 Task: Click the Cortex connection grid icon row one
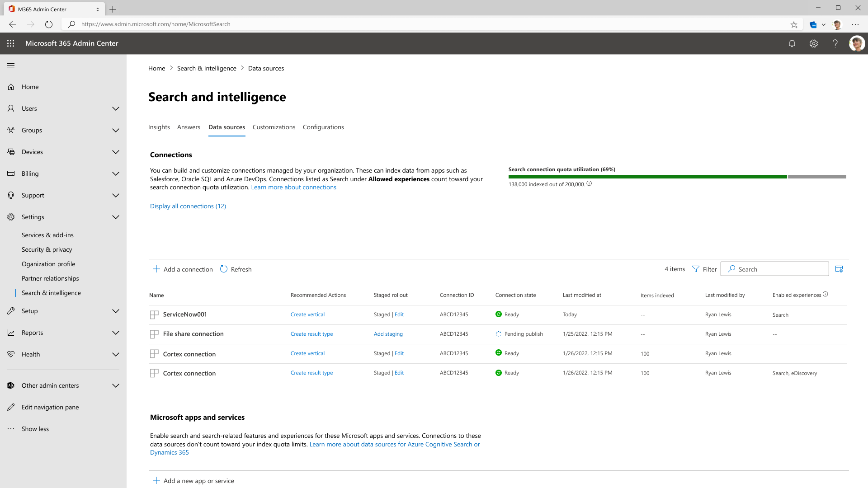[154, 353]
